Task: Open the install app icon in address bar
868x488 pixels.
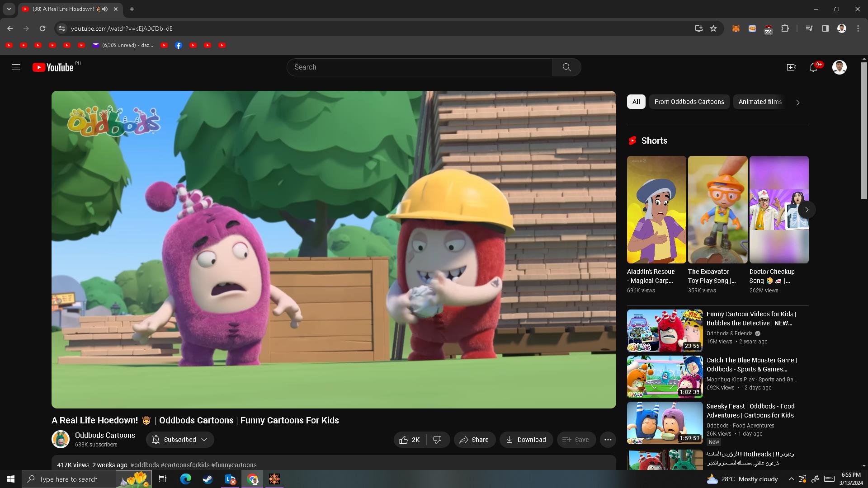Action: (698, 28)
